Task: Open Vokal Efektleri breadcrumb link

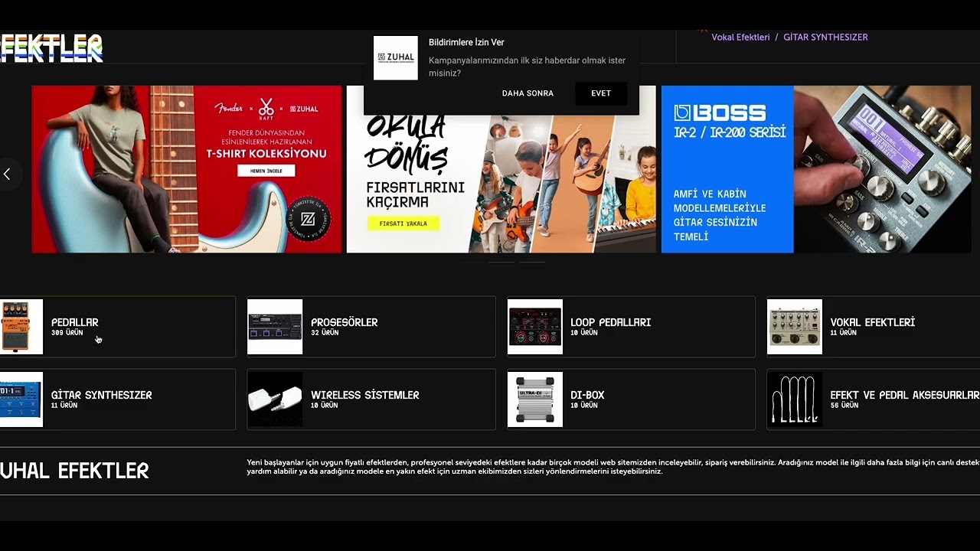Action: [x=740, y=37]
